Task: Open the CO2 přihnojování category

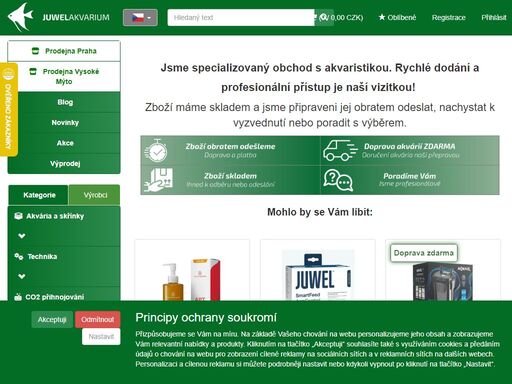Action: coord(55,297)
